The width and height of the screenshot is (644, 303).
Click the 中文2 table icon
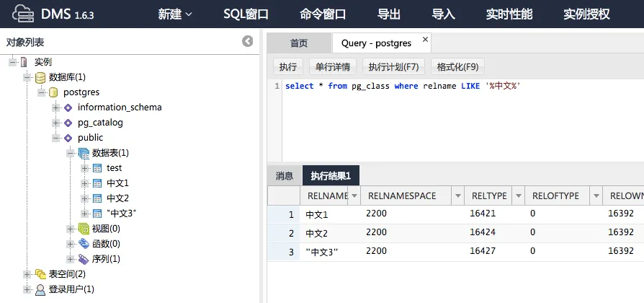[97, 198]
